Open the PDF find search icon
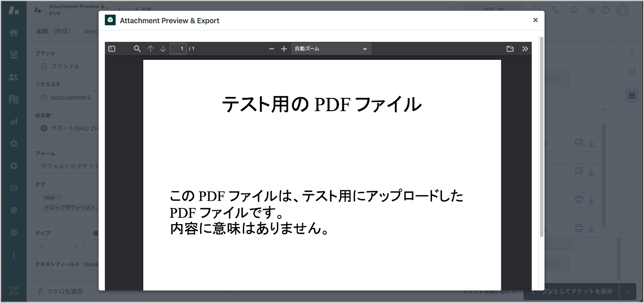The height and width of the screenshot is (303, 644). pos(137,49)
